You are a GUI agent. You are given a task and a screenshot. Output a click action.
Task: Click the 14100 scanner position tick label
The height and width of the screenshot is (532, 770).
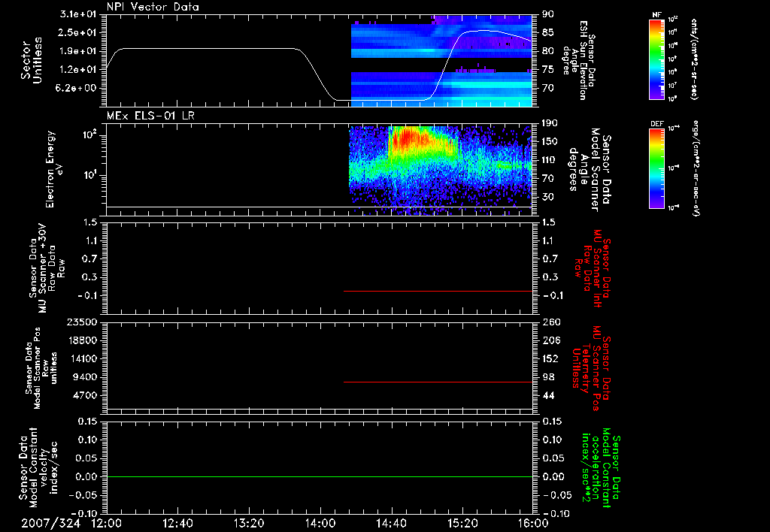[81, 358]
